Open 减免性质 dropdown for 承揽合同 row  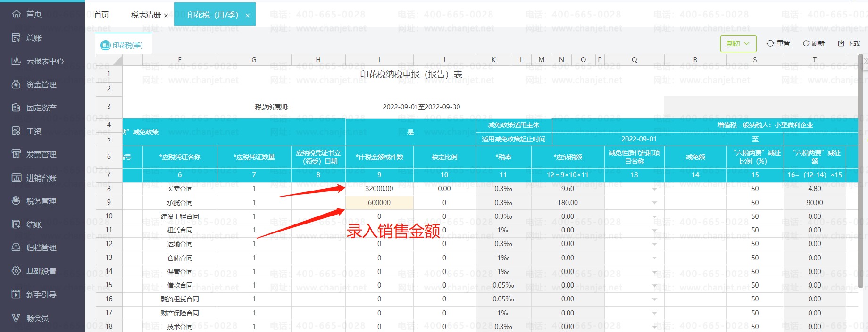[654, 203]
